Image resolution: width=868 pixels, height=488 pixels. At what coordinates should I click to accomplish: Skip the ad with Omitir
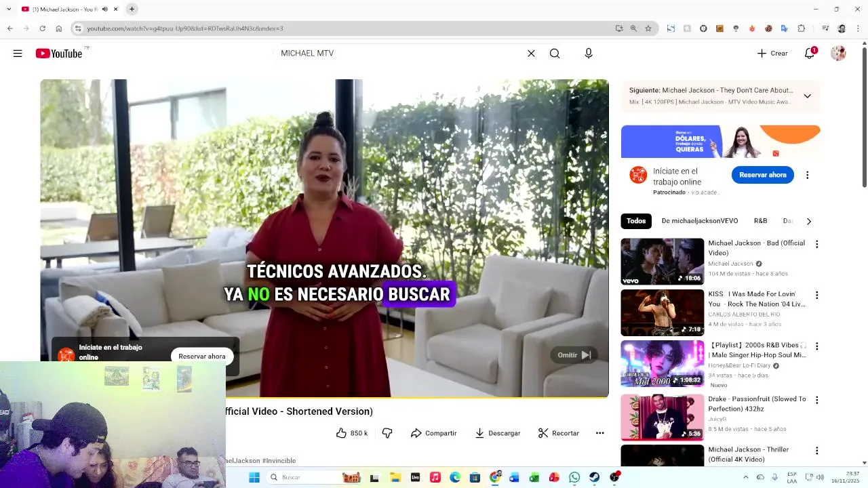574,355
